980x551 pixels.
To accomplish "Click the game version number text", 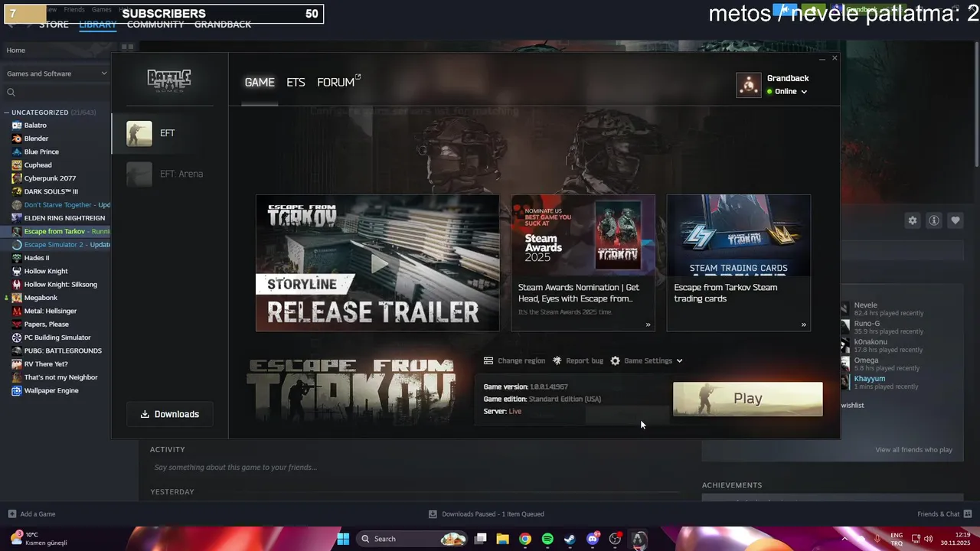I will point(549,387).
